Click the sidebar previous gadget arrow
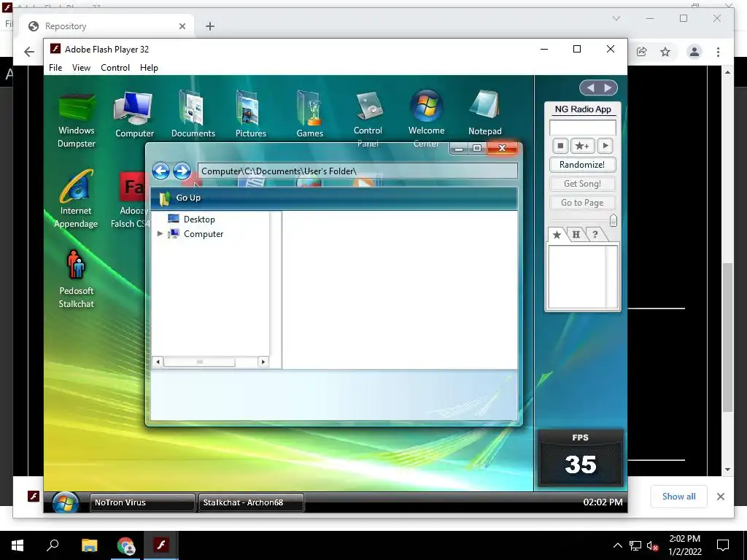The image size is (747, 560). coord(590,87)
